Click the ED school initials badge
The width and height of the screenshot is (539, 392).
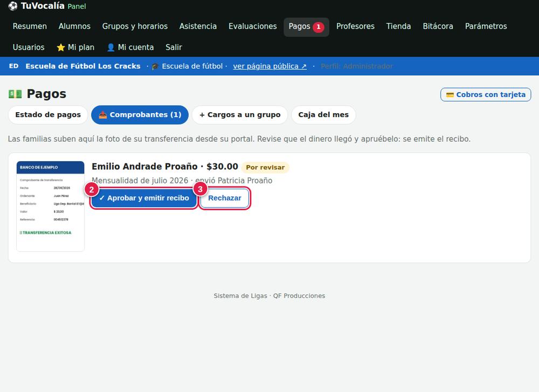click(14, 66)
